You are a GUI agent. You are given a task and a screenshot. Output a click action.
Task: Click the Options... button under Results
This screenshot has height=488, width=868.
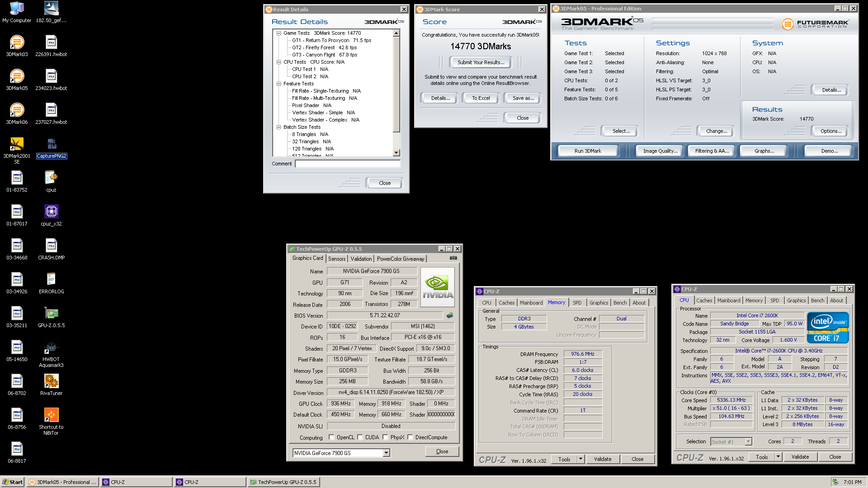[x=831, y=131]
